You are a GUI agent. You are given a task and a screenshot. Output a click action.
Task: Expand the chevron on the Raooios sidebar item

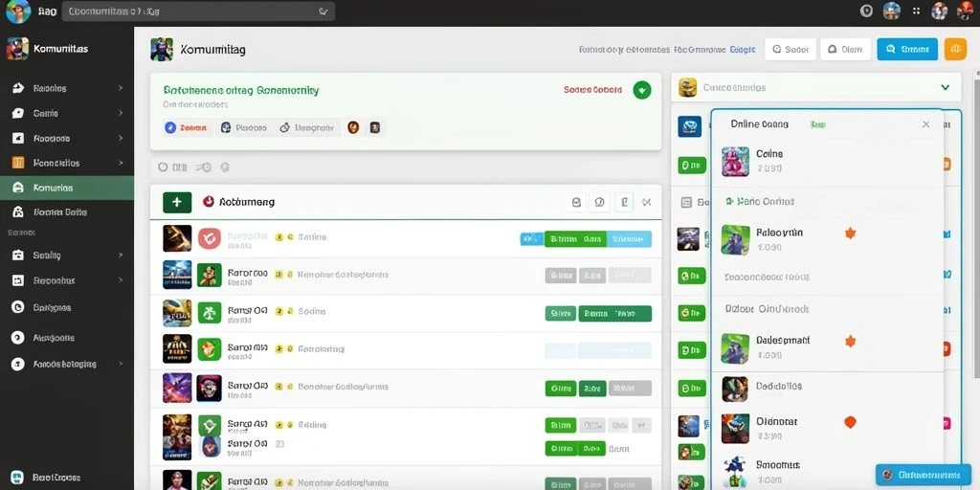pos(121,88)
